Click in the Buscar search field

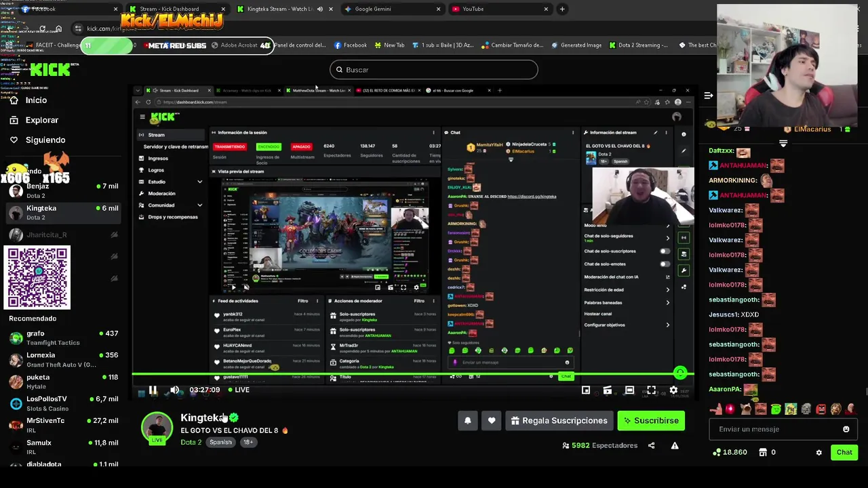(x=434, y=70)
